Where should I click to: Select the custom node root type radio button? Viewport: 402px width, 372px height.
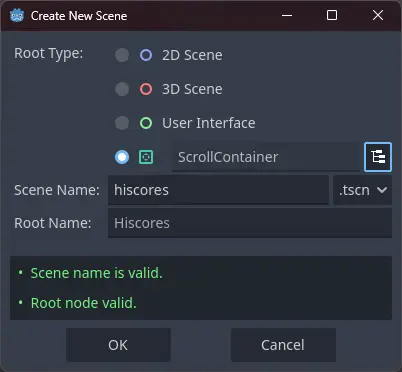122,157
